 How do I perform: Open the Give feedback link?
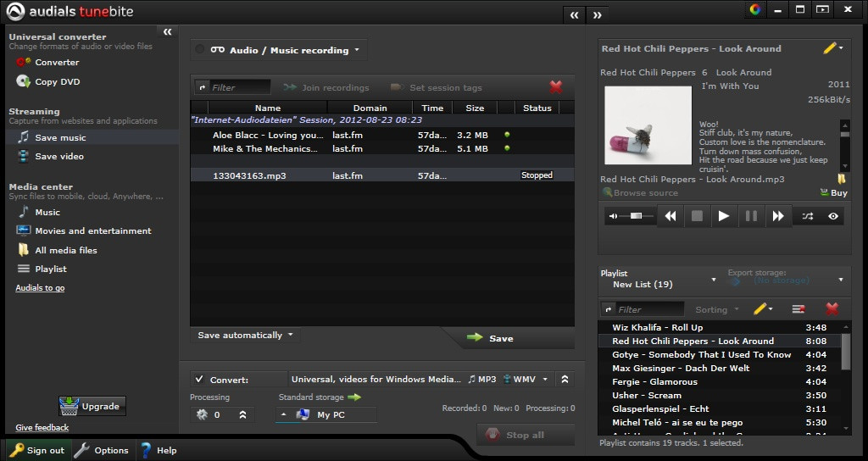42,427
